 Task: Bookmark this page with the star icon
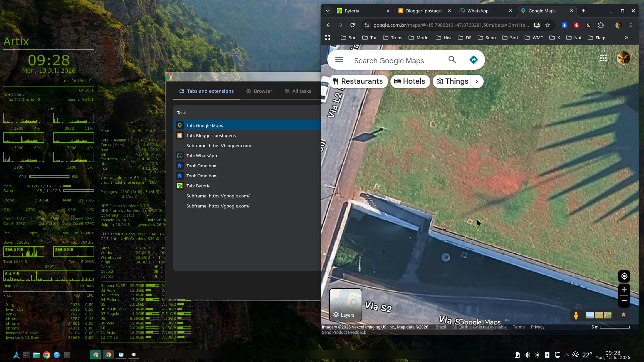[x=548, y=25]
